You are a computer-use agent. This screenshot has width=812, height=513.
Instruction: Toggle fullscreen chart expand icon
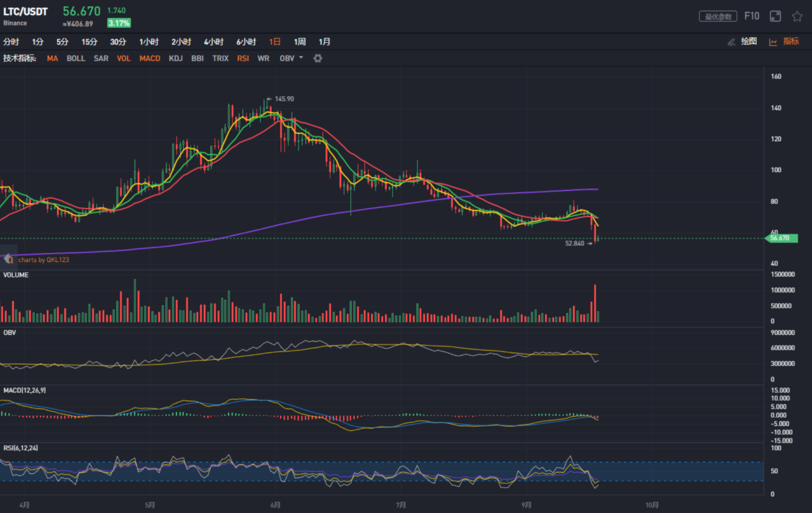775,16
